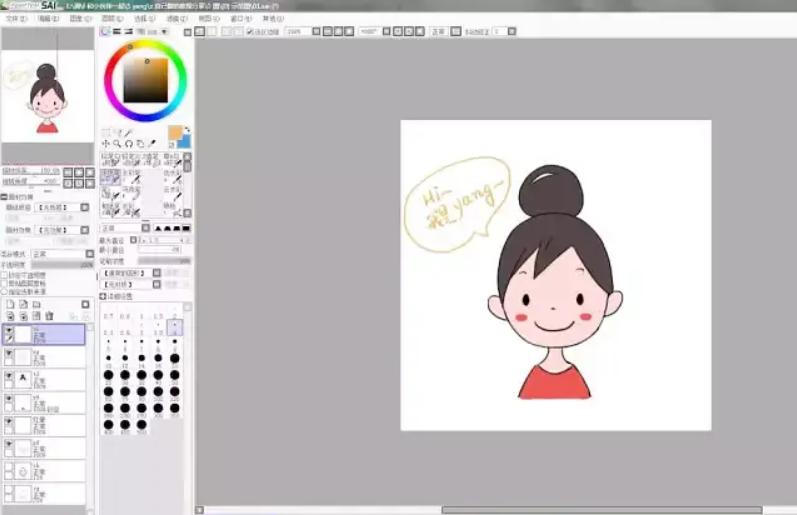Show the RGB slider panel icon
The image size is (797, 515).
(x=117, y=32)
